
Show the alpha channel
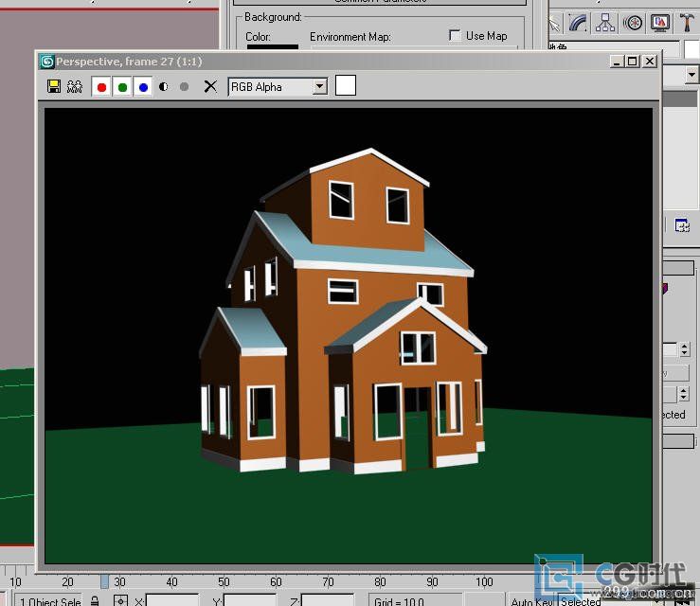[x=163, y=86]
